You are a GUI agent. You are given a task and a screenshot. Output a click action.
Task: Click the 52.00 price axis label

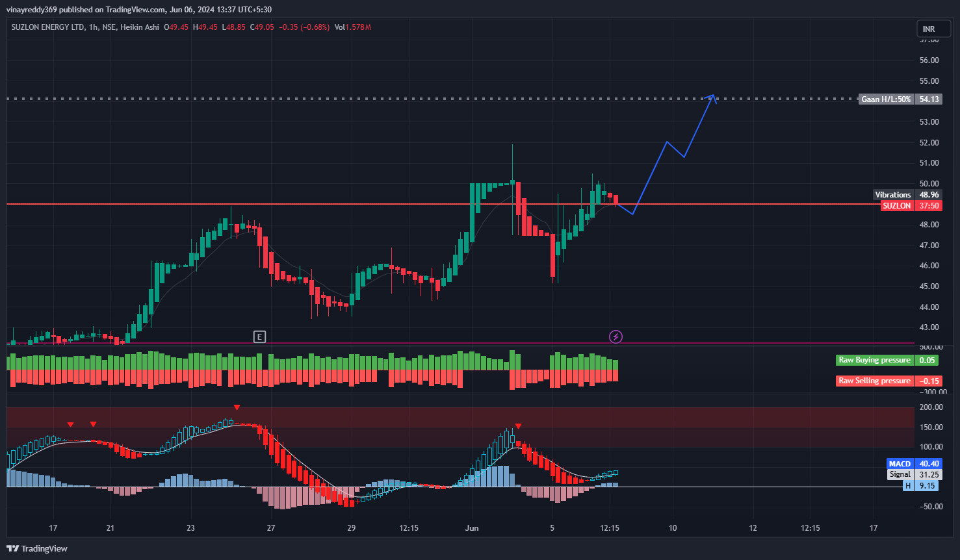(x=929, y=143)
